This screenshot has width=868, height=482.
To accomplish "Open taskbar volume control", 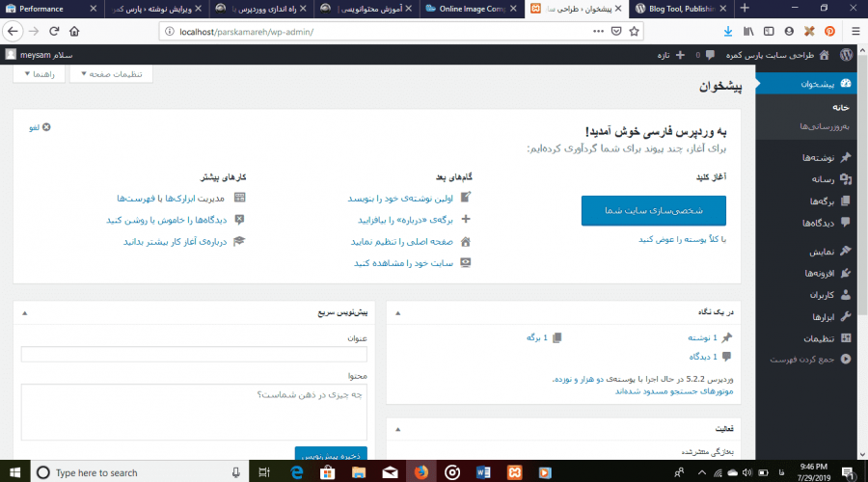I will click(747, 472).
